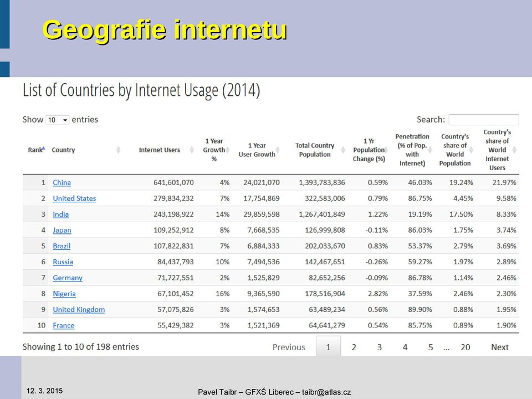This screenshot has width=532, height=399.
Task: Sort by share of World Population arrows
Action: coord(471,150)
